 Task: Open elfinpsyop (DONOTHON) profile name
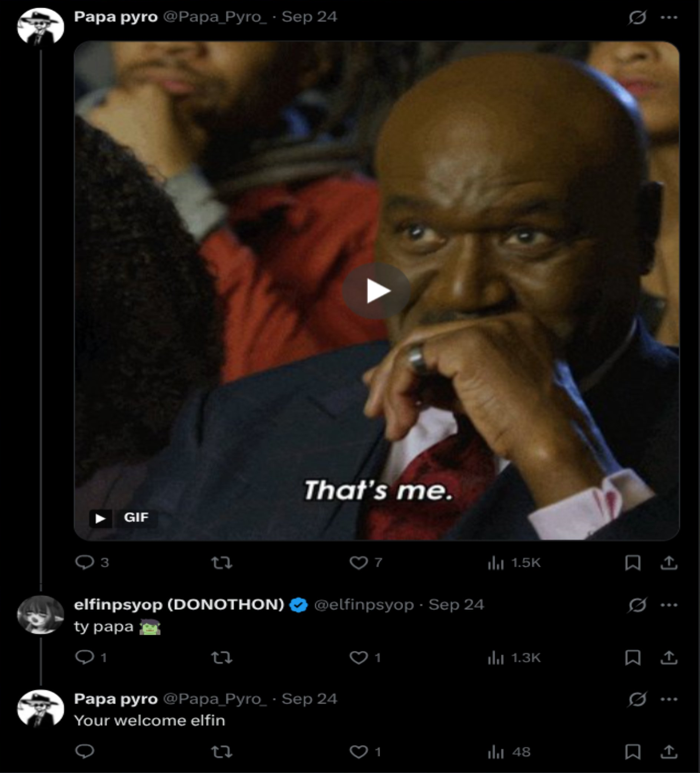pos(179,605)
